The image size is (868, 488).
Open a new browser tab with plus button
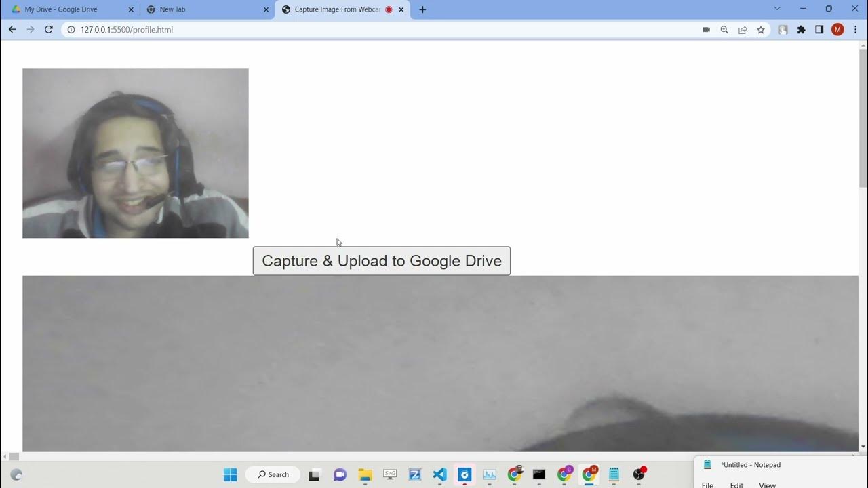coord(422,9)
